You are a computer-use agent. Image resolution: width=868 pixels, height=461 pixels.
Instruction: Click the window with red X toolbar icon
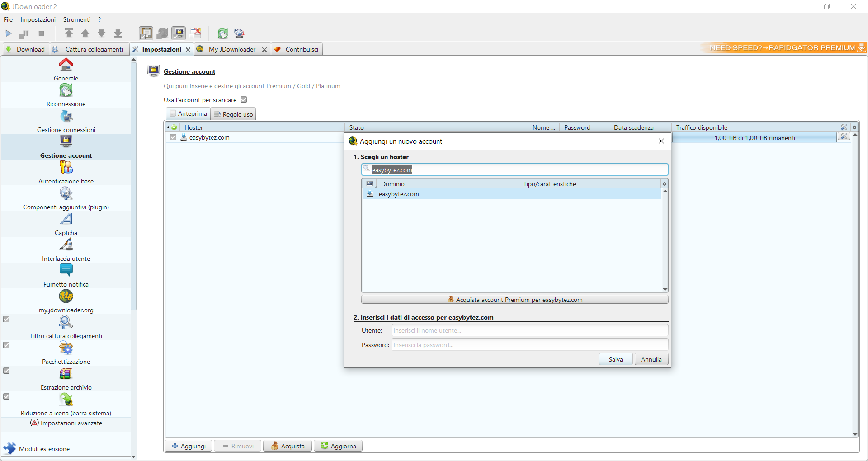point(195,33)
